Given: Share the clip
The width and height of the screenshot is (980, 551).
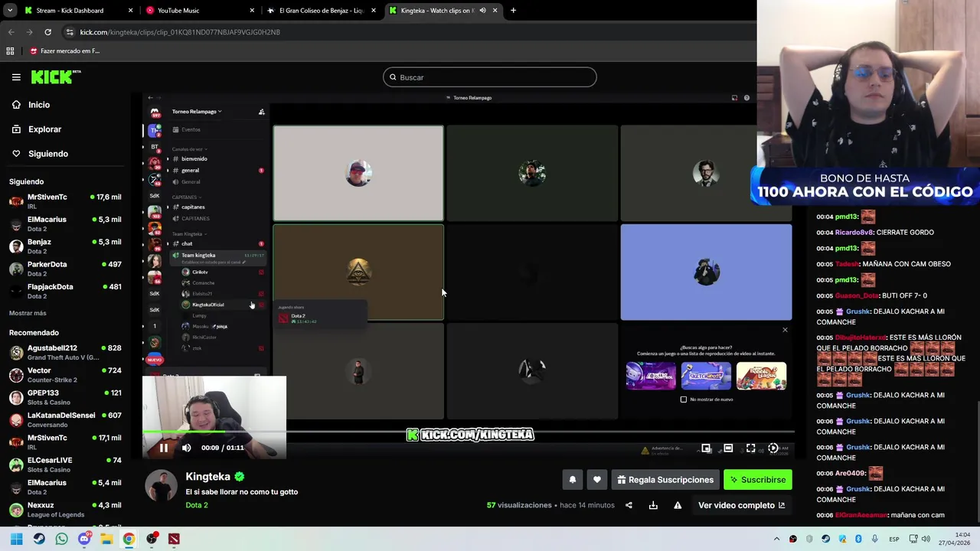Looking at the screenshot, I should pyautogui.click(x=629, y=505).
